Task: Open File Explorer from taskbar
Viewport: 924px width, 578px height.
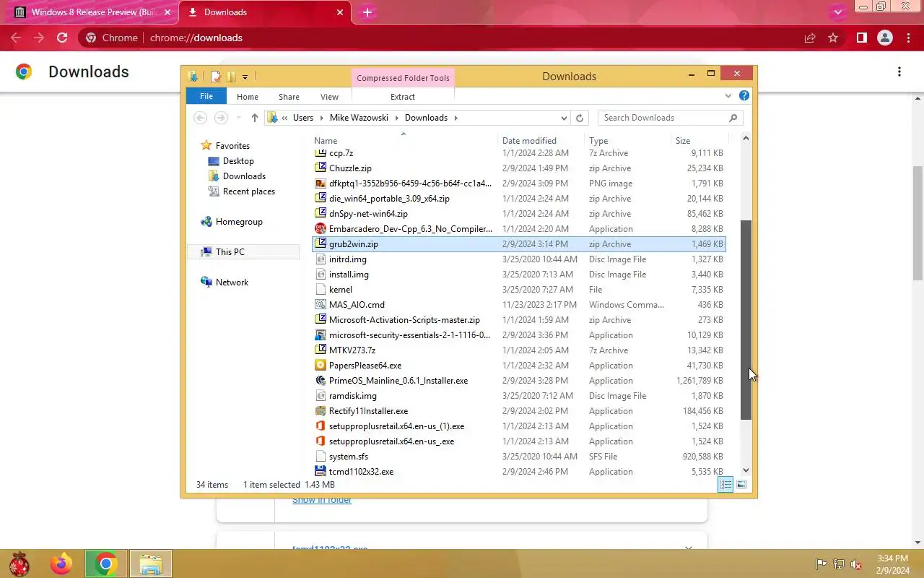Action: point(150,564)
